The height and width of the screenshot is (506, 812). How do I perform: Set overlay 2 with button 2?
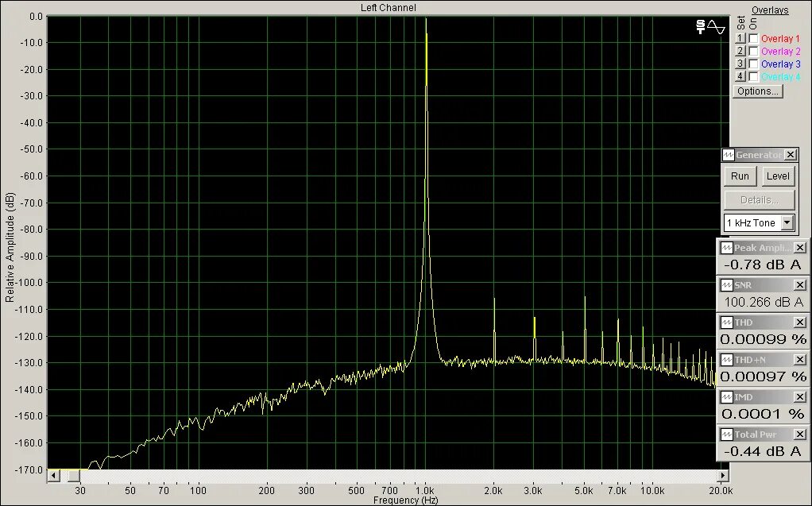pos(740,51)
